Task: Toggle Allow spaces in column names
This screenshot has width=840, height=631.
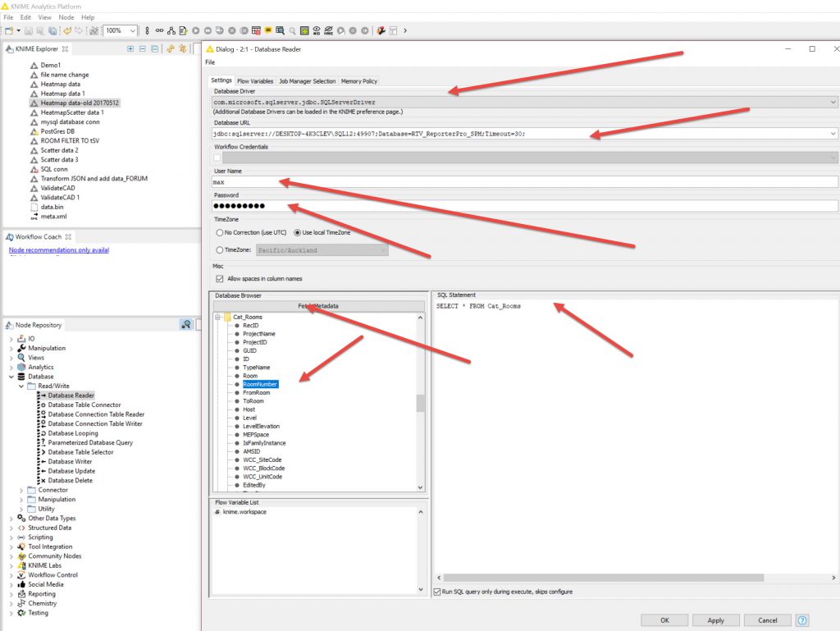Action: tap(218, 279)
